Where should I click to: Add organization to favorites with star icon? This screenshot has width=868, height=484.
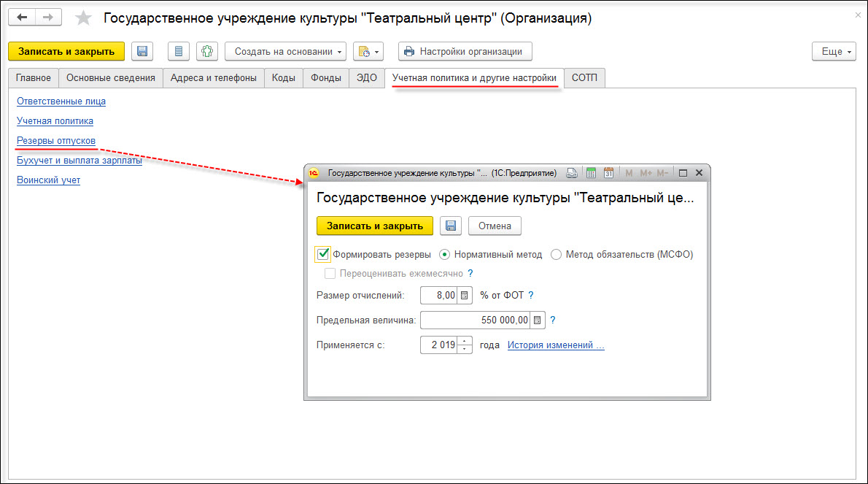tap(83, 18)
